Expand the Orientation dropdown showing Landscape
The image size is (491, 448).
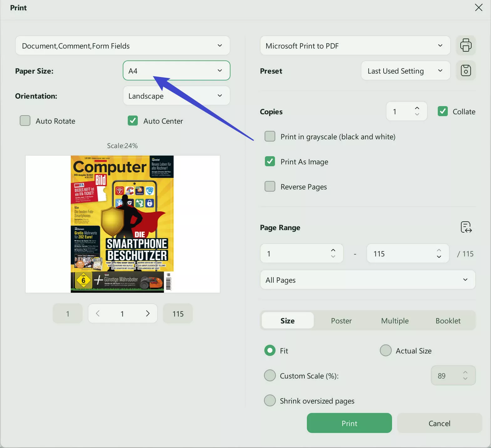coord(176,96)
